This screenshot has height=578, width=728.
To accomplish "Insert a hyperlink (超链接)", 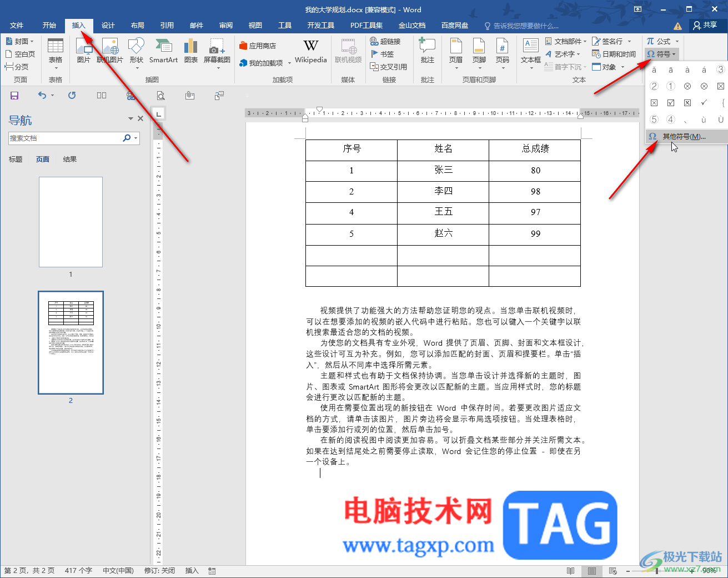I will (x=385, y=41).
